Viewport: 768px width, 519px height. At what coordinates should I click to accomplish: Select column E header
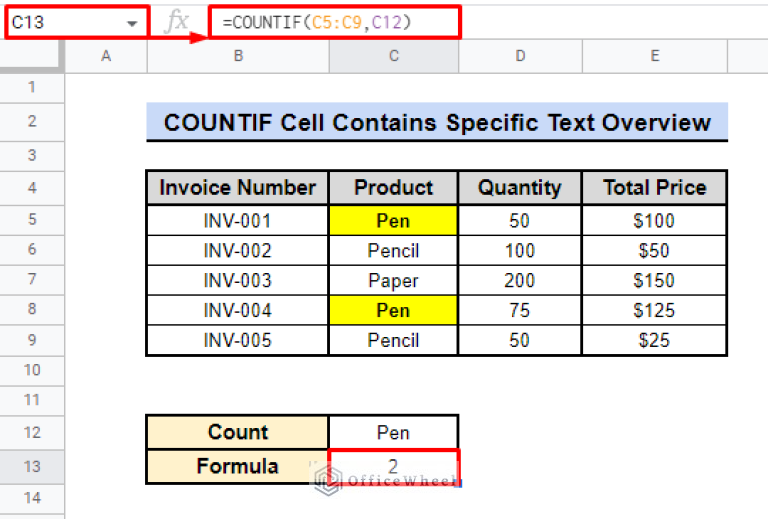654,57
